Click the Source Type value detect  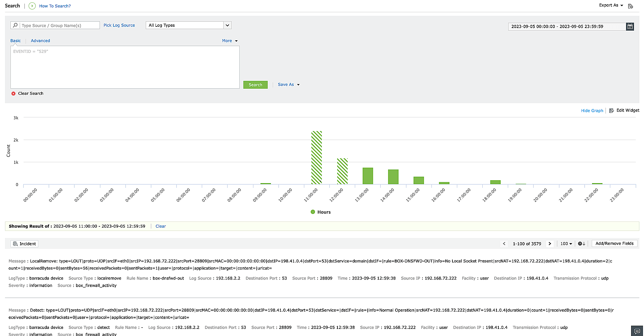(x=103, y=328)
